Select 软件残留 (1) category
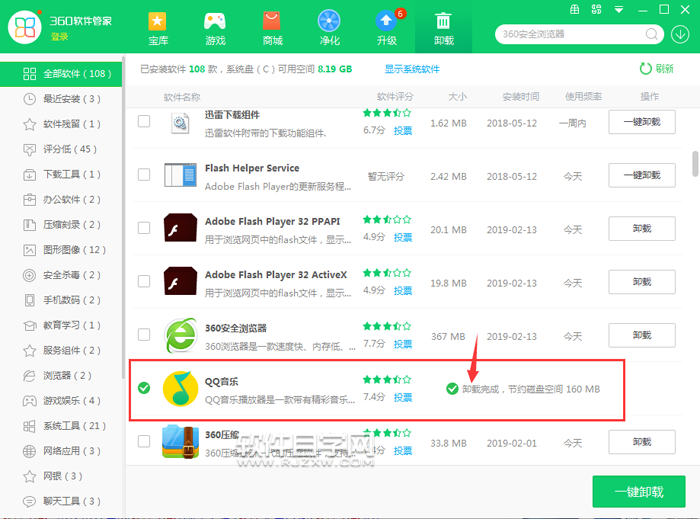This screenshot has height=519, width=700. point(62,124)
